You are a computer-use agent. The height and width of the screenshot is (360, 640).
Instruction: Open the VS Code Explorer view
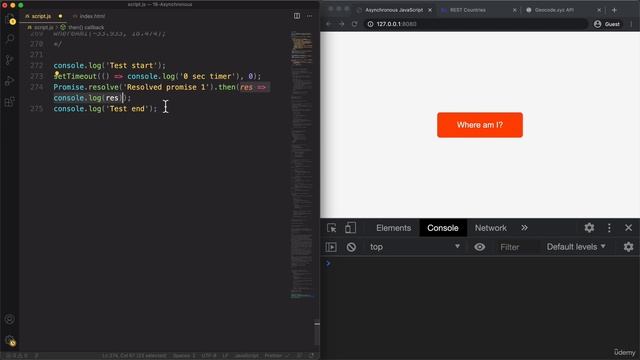(x=10, y=19)
